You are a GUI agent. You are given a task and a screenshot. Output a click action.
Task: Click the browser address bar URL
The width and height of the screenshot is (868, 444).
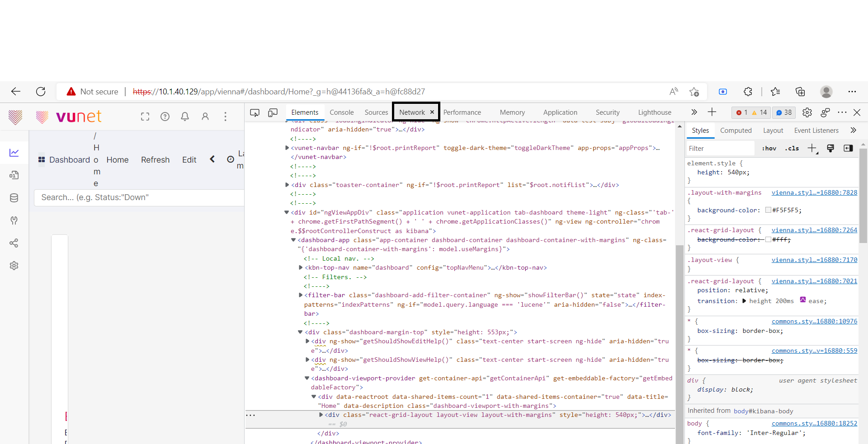tap(279, 92)
